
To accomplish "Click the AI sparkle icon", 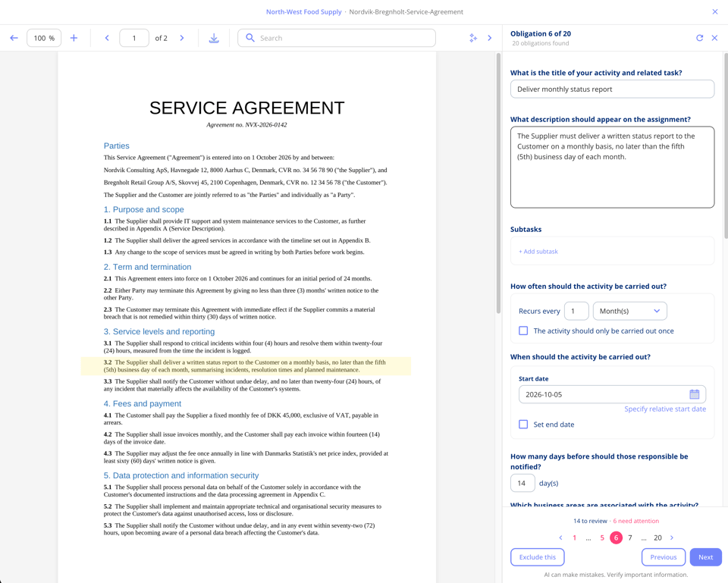I will click(x=473, y=38).
